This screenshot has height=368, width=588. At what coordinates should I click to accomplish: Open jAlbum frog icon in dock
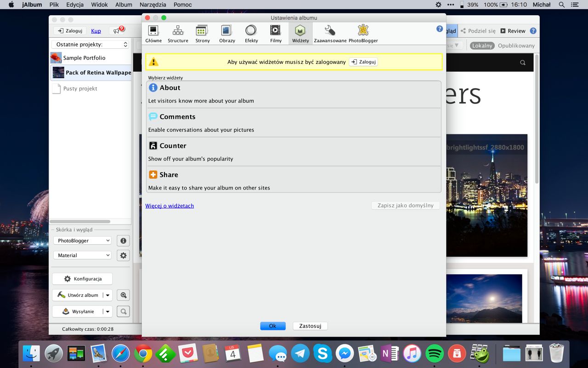[x=480, y=354]
